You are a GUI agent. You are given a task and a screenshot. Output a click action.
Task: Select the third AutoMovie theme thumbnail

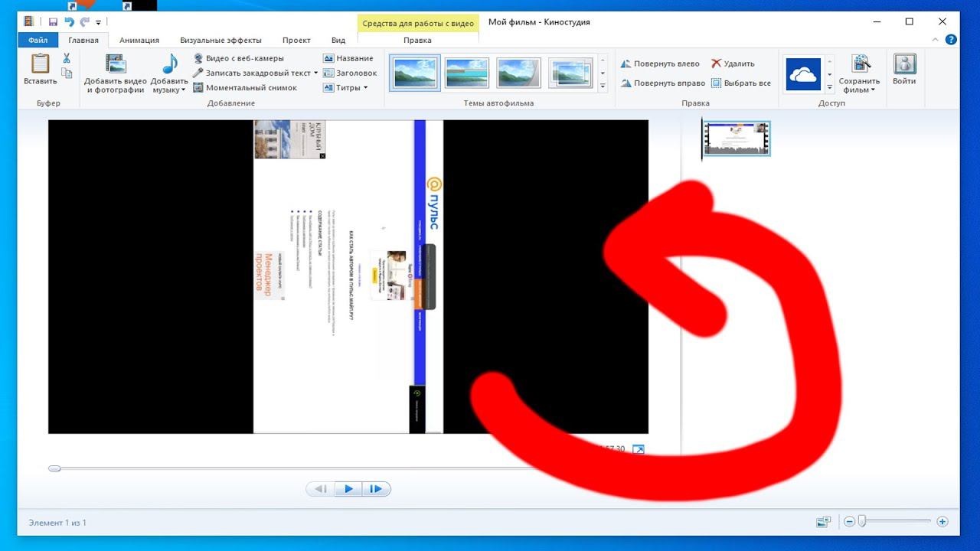click(519, 73)
